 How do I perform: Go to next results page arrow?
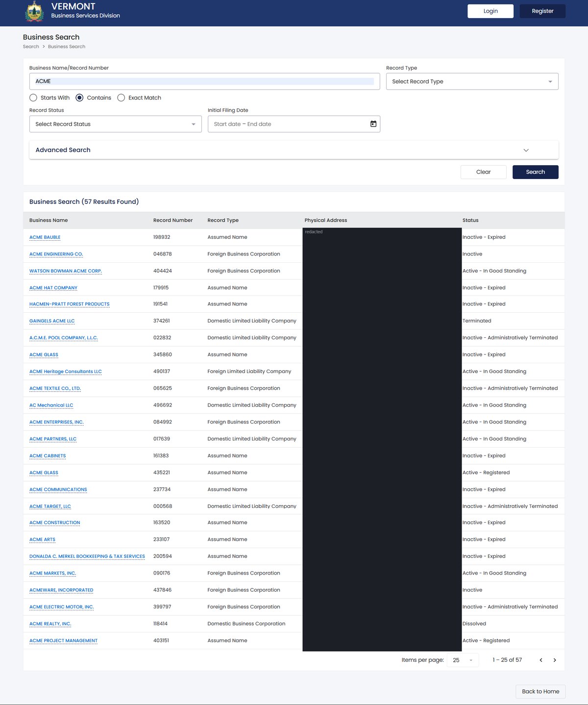click(x=555, y=660)
